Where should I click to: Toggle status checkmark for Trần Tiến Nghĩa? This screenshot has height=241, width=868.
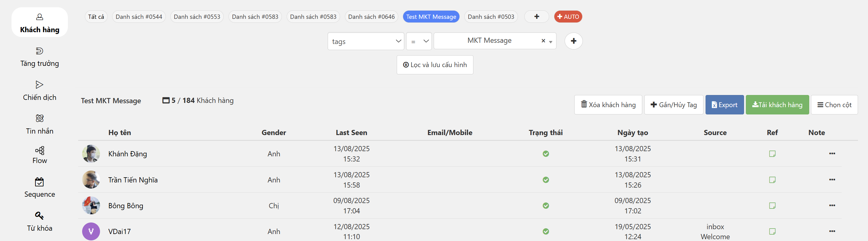click(546, 180)
